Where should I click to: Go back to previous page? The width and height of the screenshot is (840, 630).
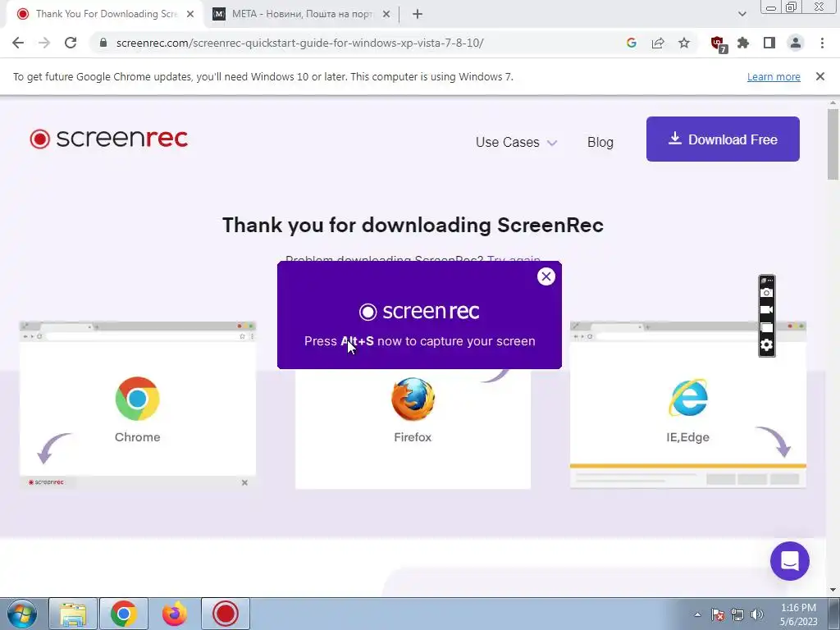click(x=18, y=43)
